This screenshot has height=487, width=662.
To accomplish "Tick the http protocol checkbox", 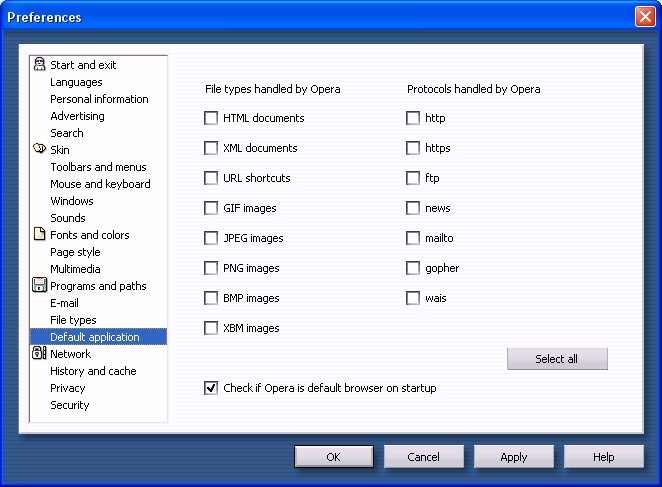I will click(x=412, y=118).
